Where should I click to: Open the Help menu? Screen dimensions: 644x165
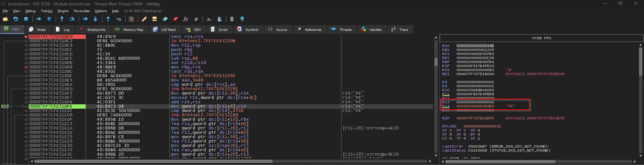click(115, 11)
